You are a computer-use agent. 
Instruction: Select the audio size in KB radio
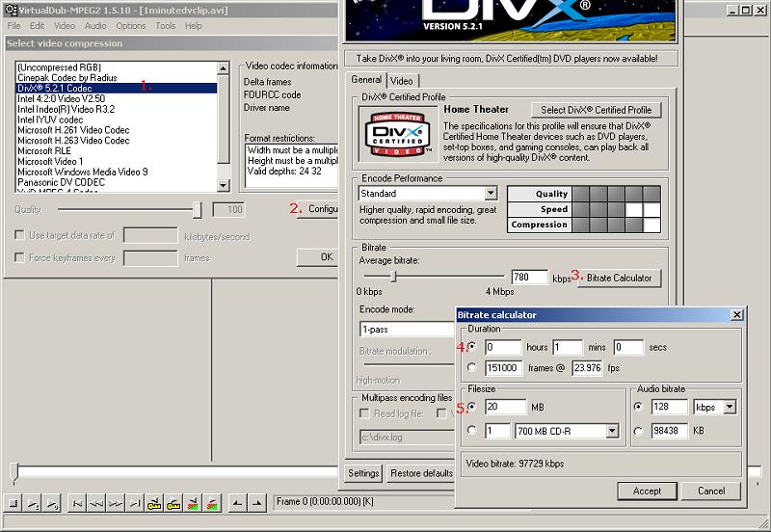(x=638, y=431)
